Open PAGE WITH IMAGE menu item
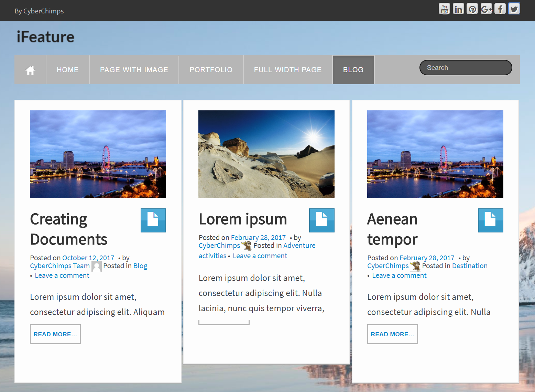 [x=134, y=70]
